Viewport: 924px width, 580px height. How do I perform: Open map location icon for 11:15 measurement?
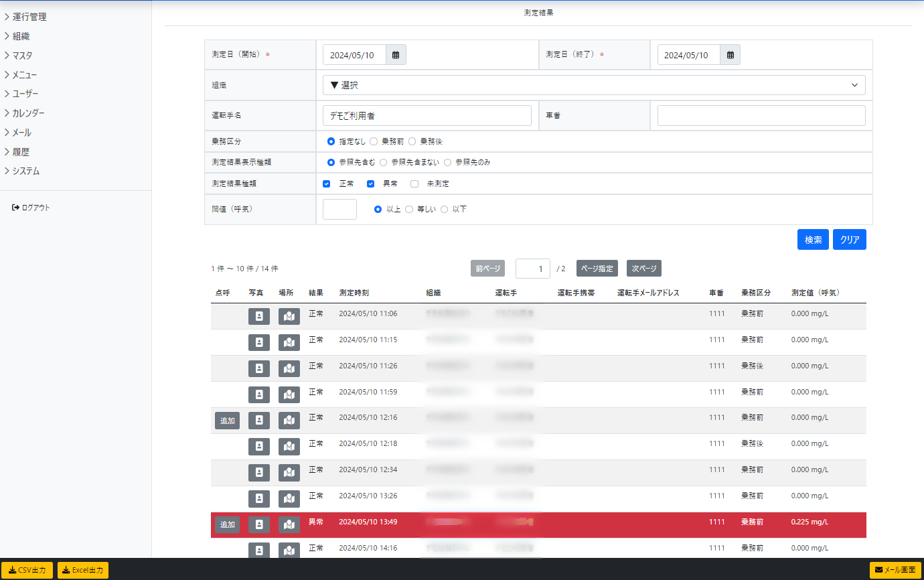coord(289,342)
